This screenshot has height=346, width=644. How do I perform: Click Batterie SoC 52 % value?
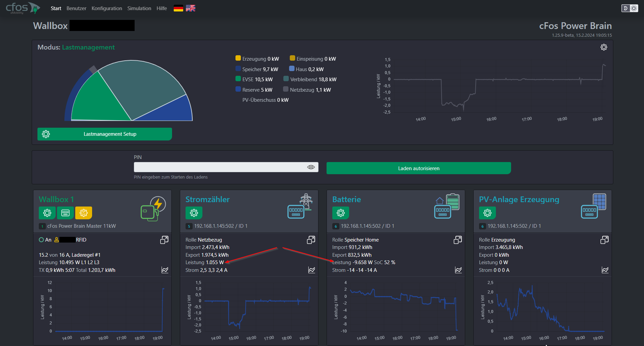pyautogui.click(x=385, y=262)
